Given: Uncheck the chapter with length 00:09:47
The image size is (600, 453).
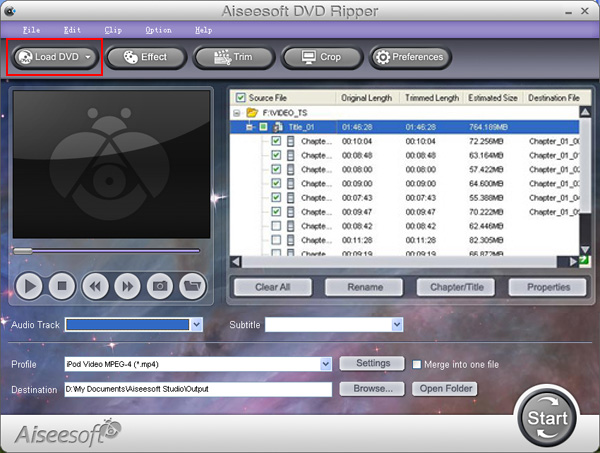Looking at the screenshot, I should pos(276,212).
